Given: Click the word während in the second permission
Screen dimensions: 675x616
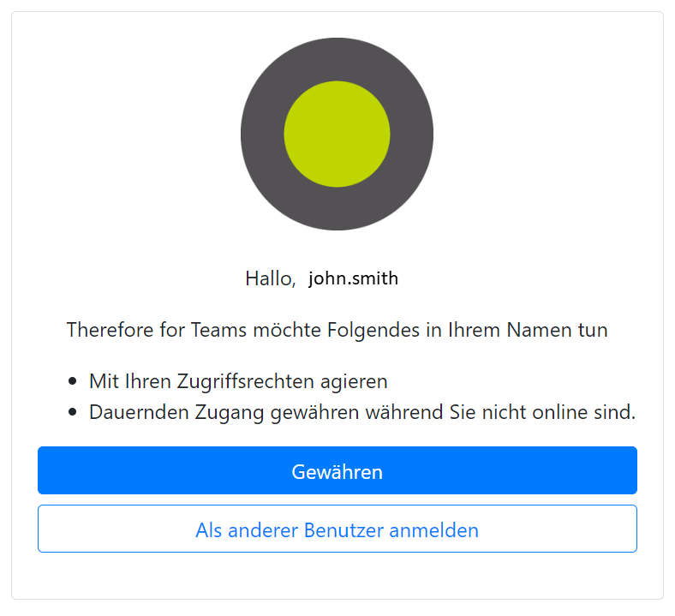Looking at the screenshot, I should point(403,412).
